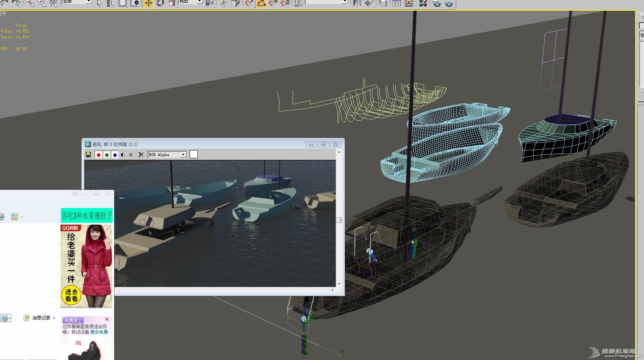Viewport: 644px width, 360px height.
Task: Toggle the Percent Snap magnet
Action: 273,3
